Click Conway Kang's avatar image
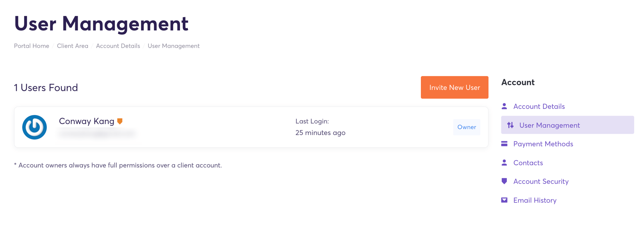The height and width of the screenshot is (252, 644). pos(34,127)
